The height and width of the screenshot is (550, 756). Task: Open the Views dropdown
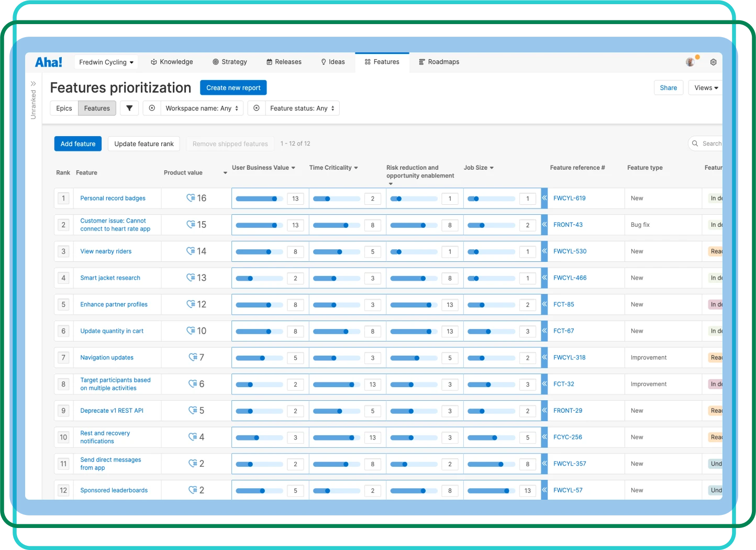coord(706,87)
